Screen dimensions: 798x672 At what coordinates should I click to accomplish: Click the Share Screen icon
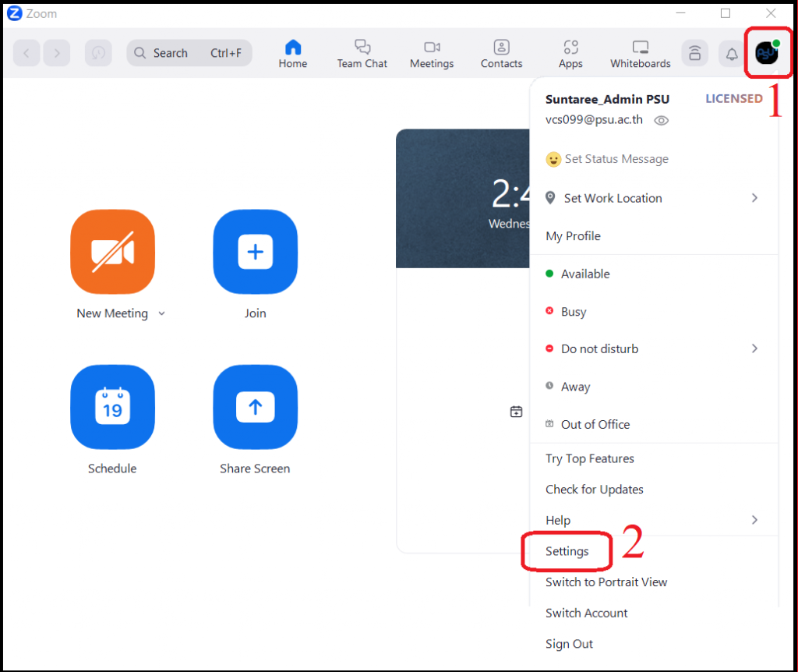click(x=255, y=407)
